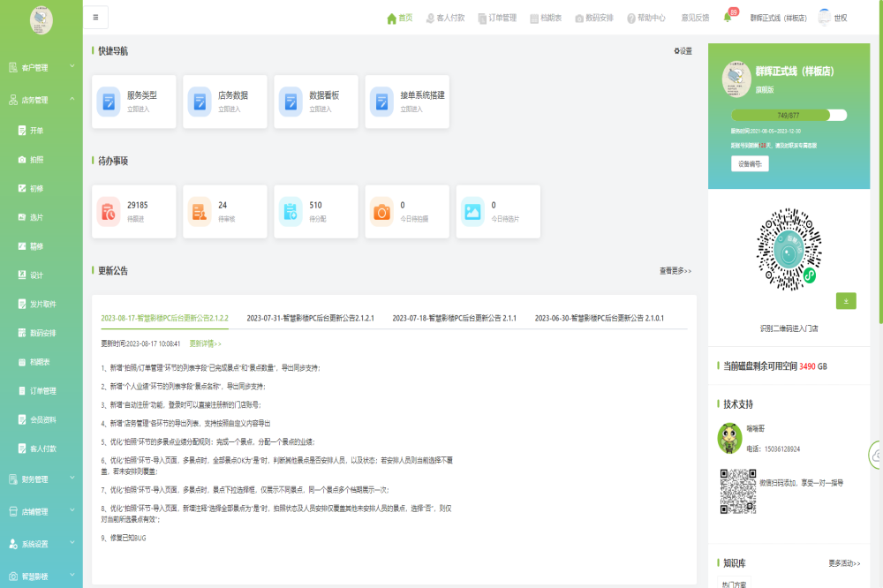Click the 设置 gear for quick navigation

tap(683, 51)
